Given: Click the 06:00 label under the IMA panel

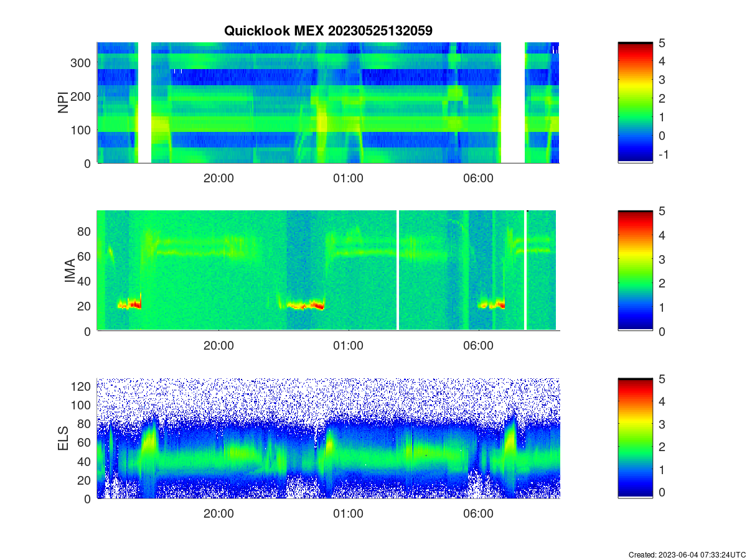Looking at the screenshot, I should [478, 345].
